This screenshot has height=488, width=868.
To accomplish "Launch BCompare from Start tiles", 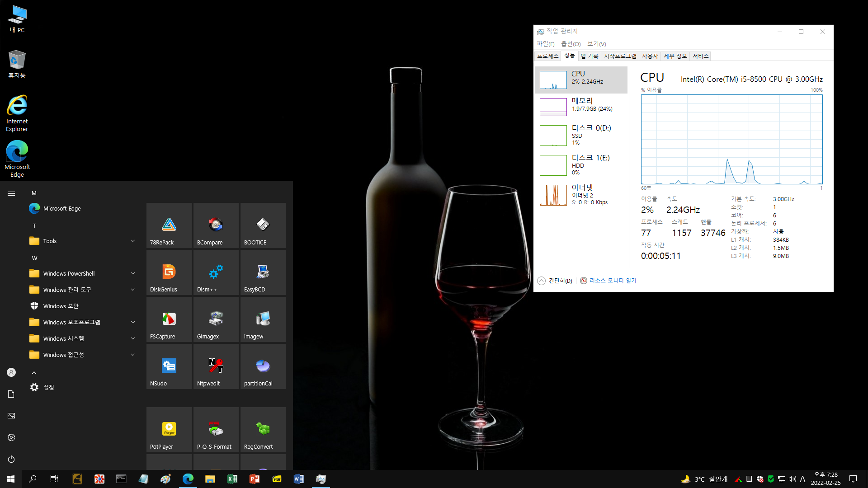I will [x=216, y=225].
